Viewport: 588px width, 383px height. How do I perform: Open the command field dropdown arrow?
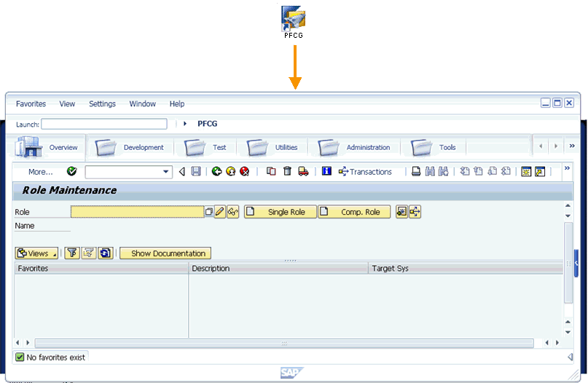[x=165, y=172]
